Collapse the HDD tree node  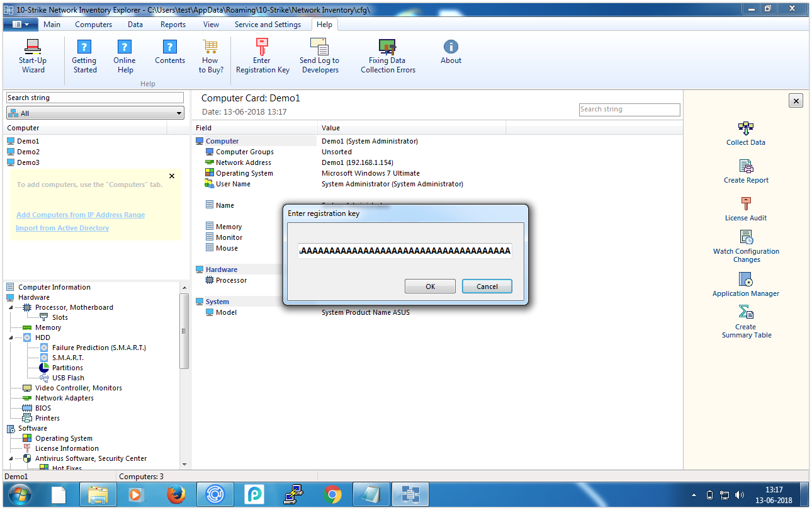(11, 337)
